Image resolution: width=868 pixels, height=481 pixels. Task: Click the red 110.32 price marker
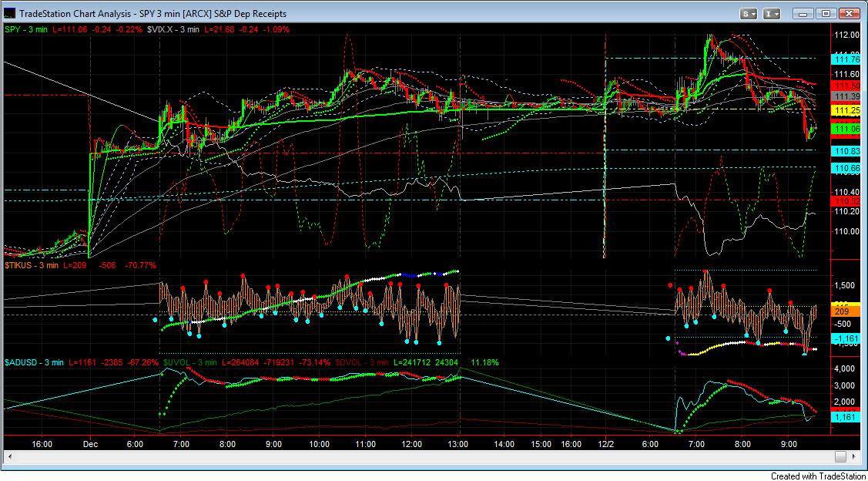[846, 200]
